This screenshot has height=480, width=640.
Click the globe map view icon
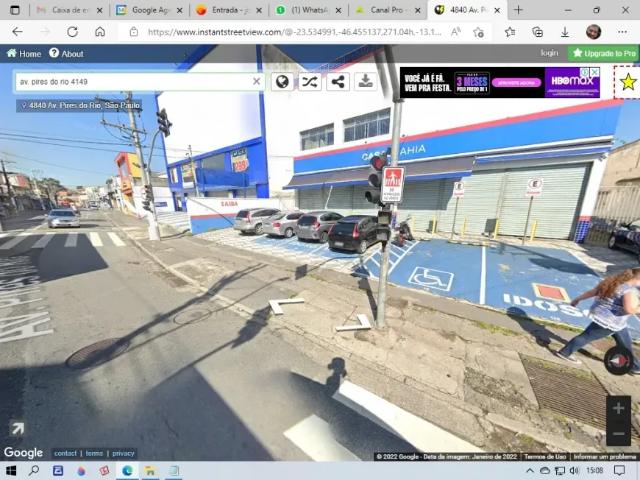click(x=282, y=82)
